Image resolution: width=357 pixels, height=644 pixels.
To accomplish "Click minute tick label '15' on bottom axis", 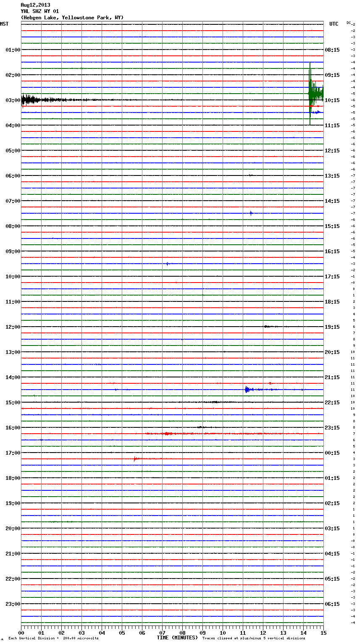I will pyautogui.click(x=323, y=633).
